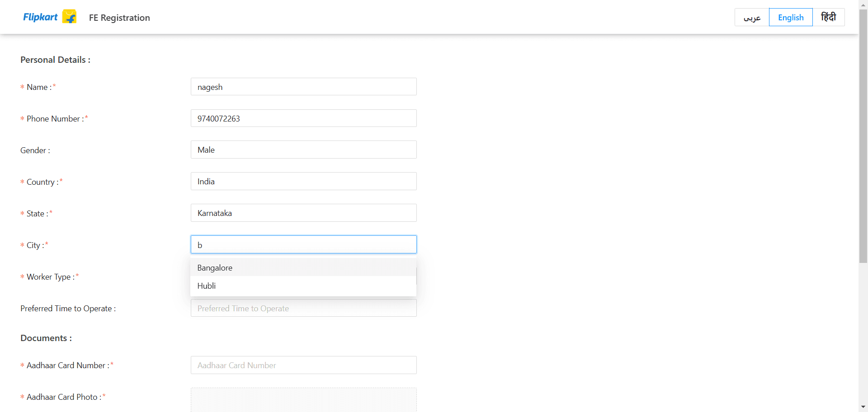Click the Documents heading

[46, 338]
